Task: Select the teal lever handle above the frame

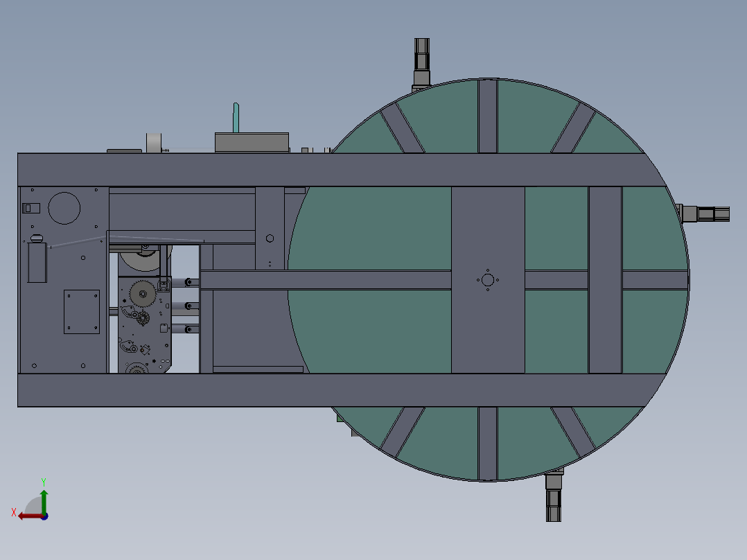Action: click(x=236, y=117)
